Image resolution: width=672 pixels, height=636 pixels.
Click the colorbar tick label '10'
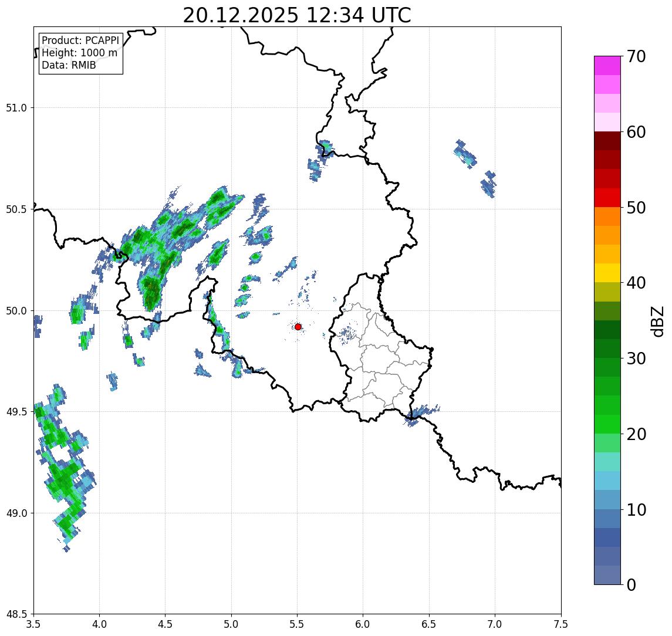(636, 510)
